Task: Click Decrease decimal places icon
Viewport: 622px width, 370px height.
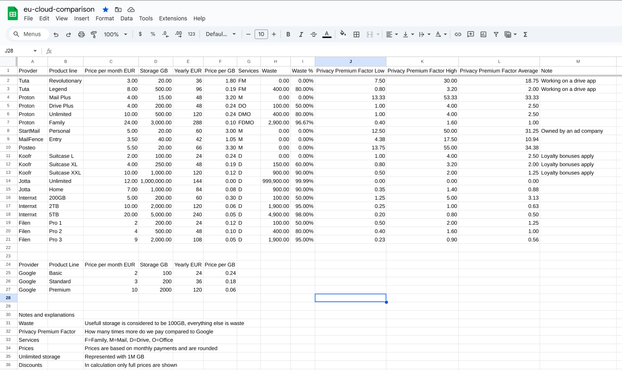Action: pyautogui.click(x=165, y=35)
